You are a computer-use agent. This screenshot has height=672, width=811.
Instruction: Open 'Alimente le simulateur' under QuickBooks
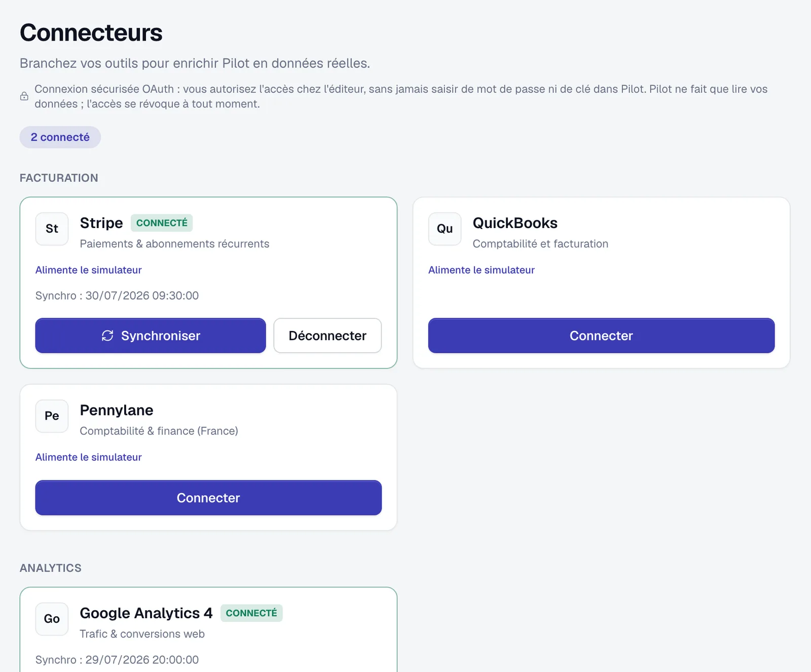pos(482,270)
